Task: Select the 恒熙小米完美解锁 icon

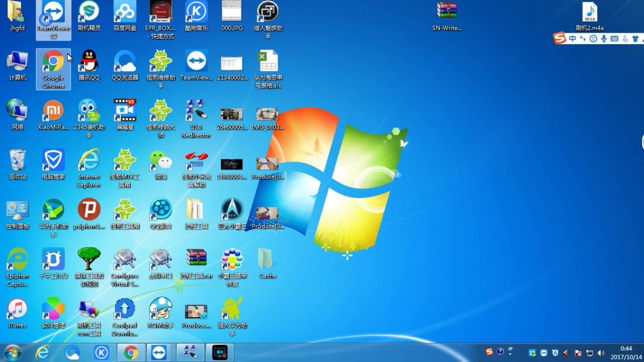Action: tap(196, 168)
